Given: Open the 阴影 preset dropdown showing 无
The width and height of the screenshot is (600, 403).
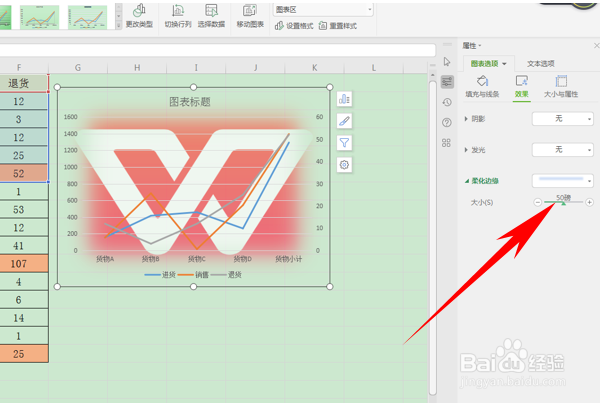Looking at the screenshot, I should [x=563, y=119].
